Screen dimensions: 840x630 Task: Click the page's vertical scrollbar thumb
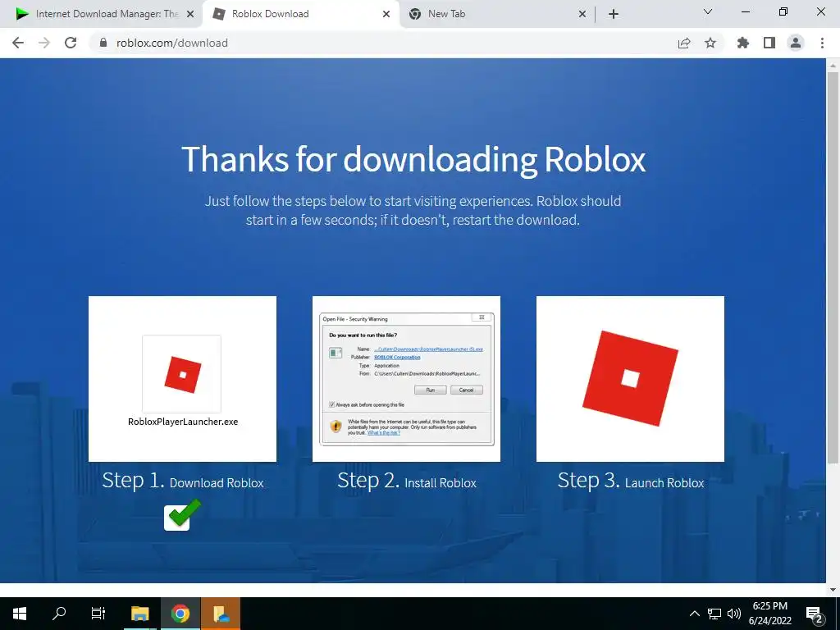tap(833, 268)
